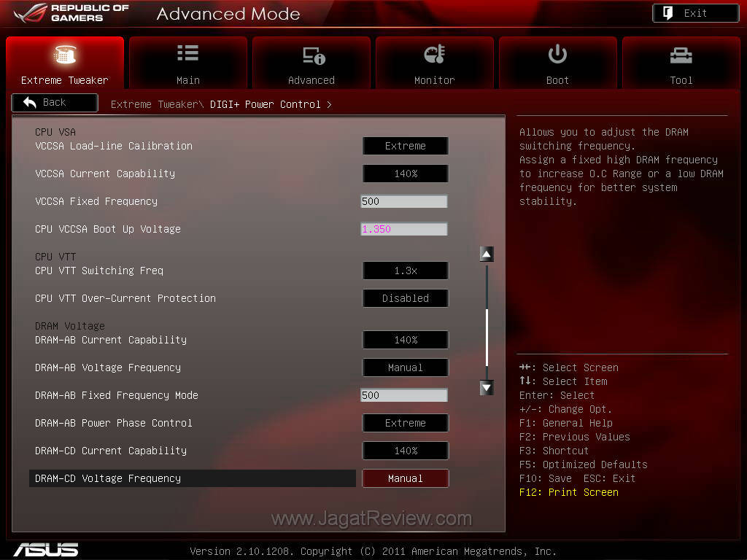The width and height of the screenshot is (747, 560).
Task: Click the scroll down arrow icon
Action: coord(487,388)
